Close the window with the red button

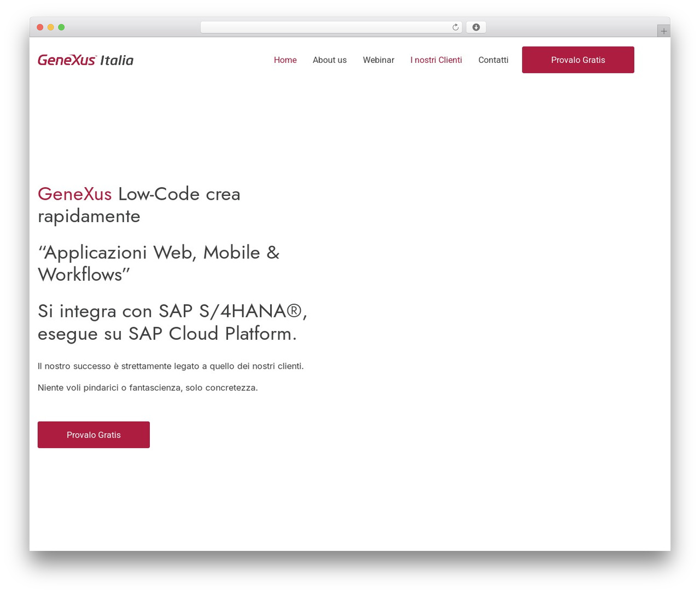40,27
